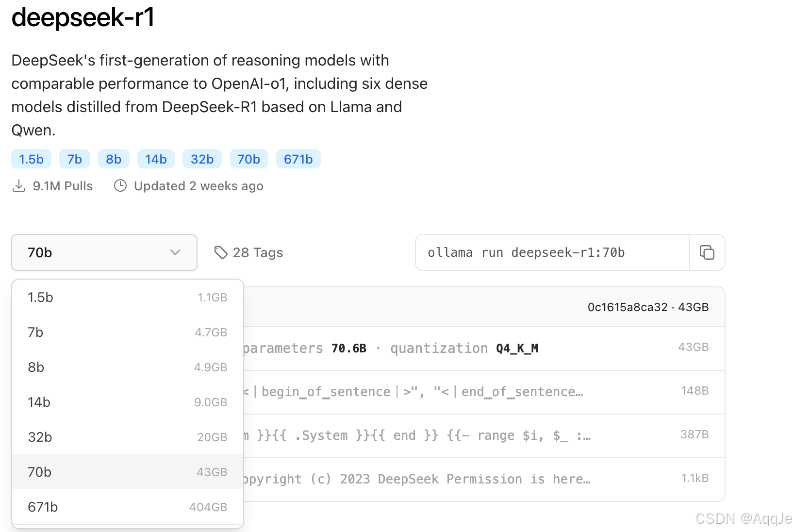Viewport: 794px width, 532px height.
Task: Click the download icon next to 9.1M Pulls
Action: (x=19, y=186)
